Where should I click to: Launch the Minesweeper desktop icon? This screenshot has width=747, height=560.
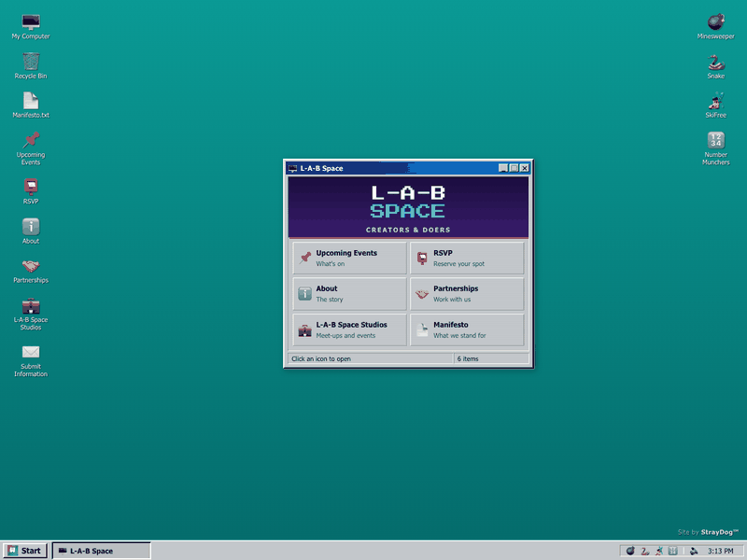[715, 26]
